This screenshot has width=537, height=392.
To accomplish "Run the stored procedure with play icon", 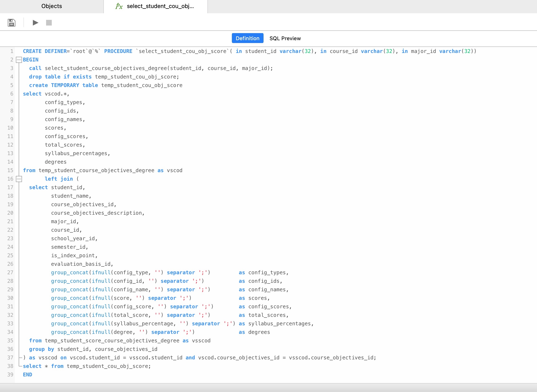I will [x=35, y=22].
